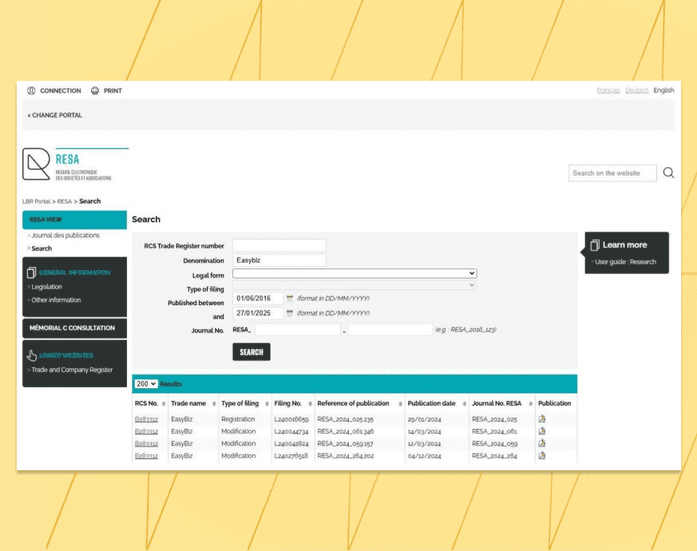Sort results by Filing No. column
This screenshot has width=697, height=551.
point(310,403)
